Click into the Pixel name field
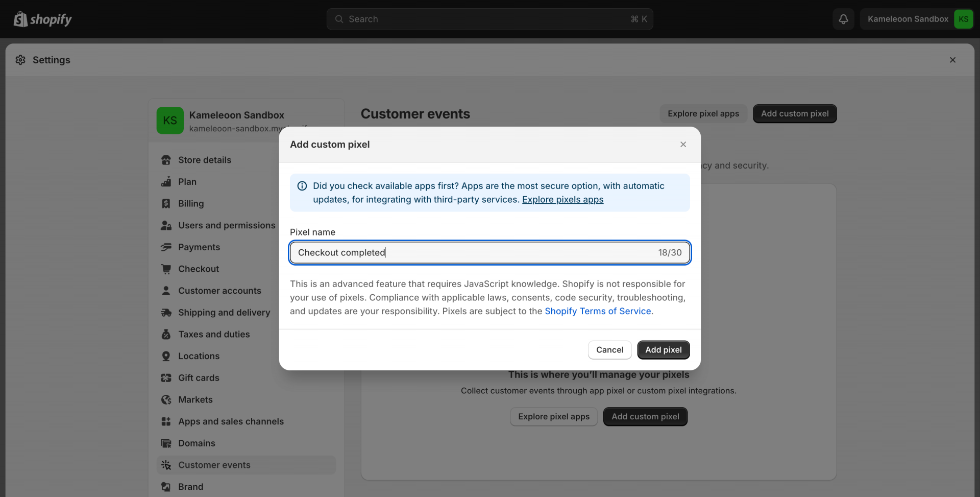The image size is (980, 497). [x=475, y=253]
